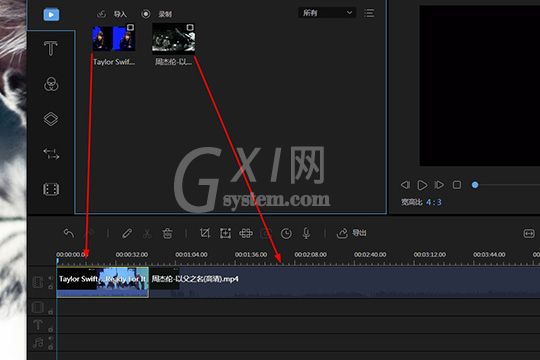
Task: Open the Text tool panel
Action: pos(51,48)
